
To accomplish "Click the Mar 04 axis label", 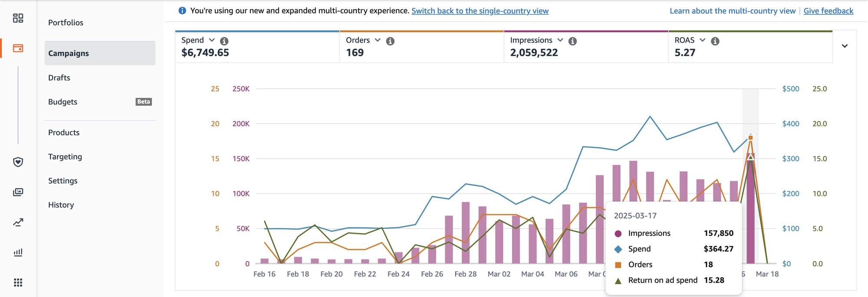I will [x=533, y=274].
